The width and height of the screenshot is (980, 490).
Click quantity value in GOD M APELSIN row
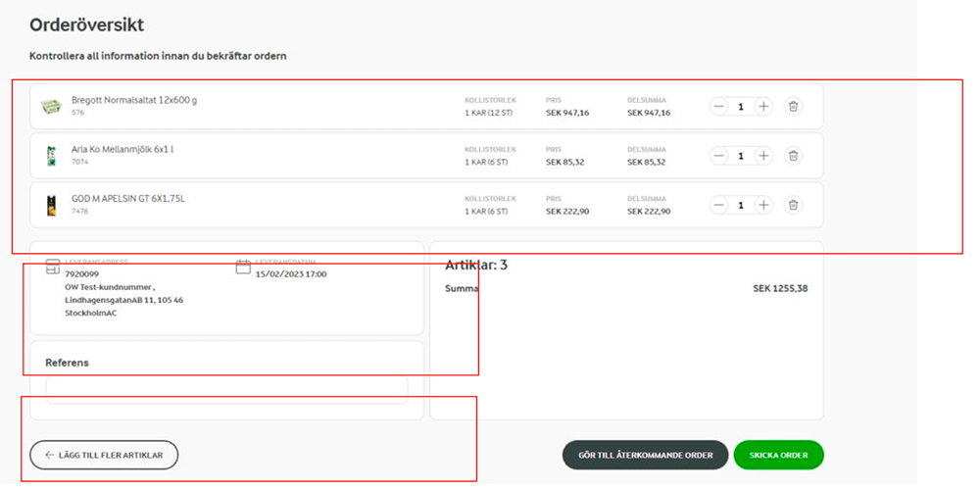click(741, 206)
